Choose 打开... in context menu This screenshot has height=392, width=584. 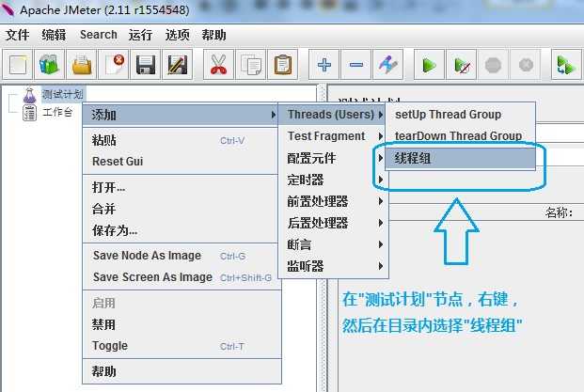click(181, 187)
